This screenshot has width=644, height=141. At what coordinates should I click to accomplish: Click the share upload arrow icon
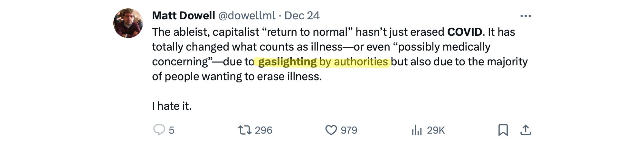pyautogui.click(x=526, y=130)
